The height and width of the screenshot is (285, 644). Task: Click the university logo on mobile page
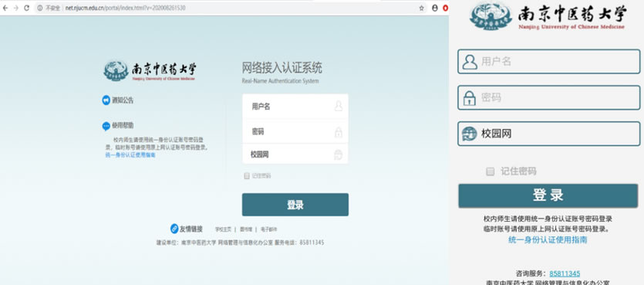point(548,16)
